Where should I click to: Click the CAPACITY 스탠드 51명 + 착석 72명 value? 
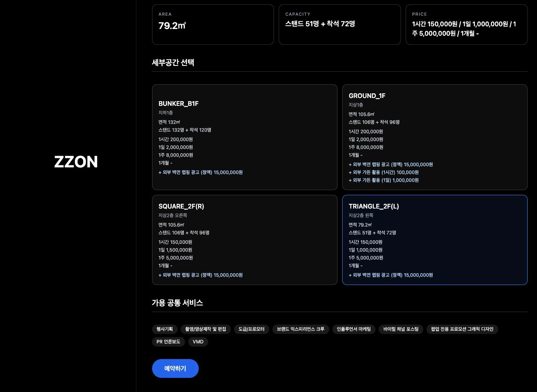pos(320,24)
